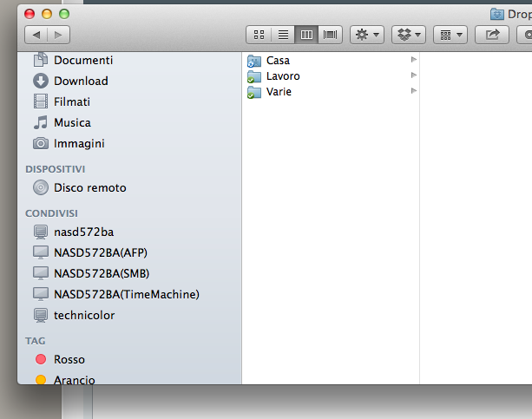Open the technicolor shared computer

click(83, 315)
